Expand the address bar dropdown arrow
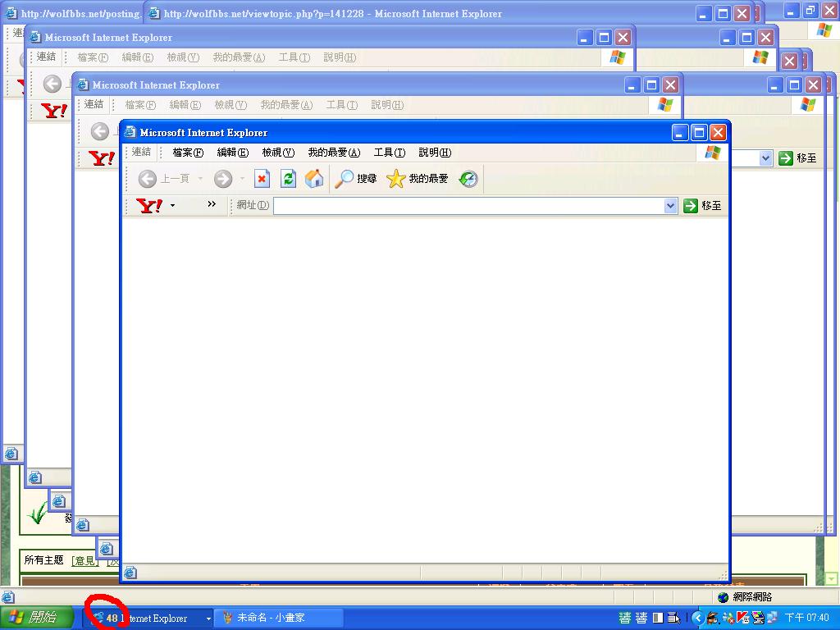840x630 pixels. pos(670,206)
